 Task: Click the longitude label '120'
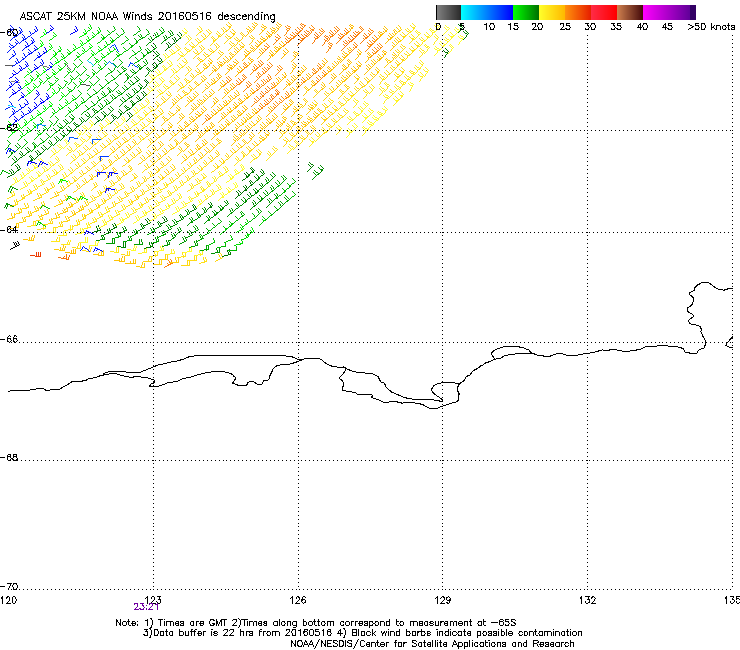[x=8, y=600]
